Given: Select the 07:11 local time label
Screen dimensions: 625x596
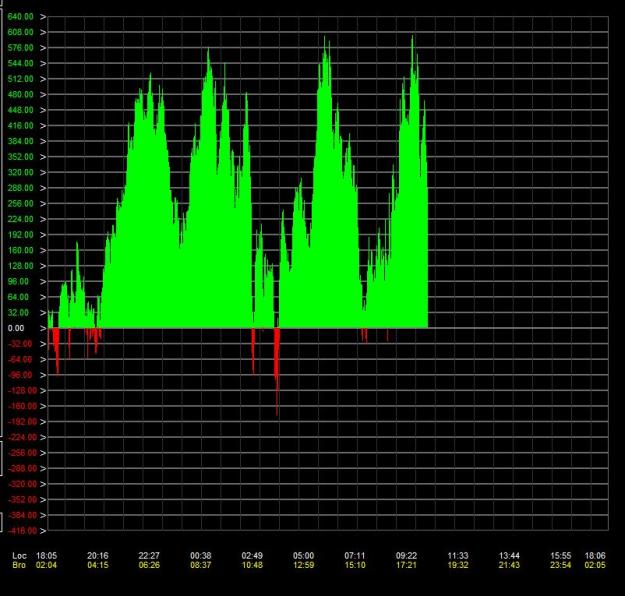Looking at the screenshot, I should click(x=355, y=555).
